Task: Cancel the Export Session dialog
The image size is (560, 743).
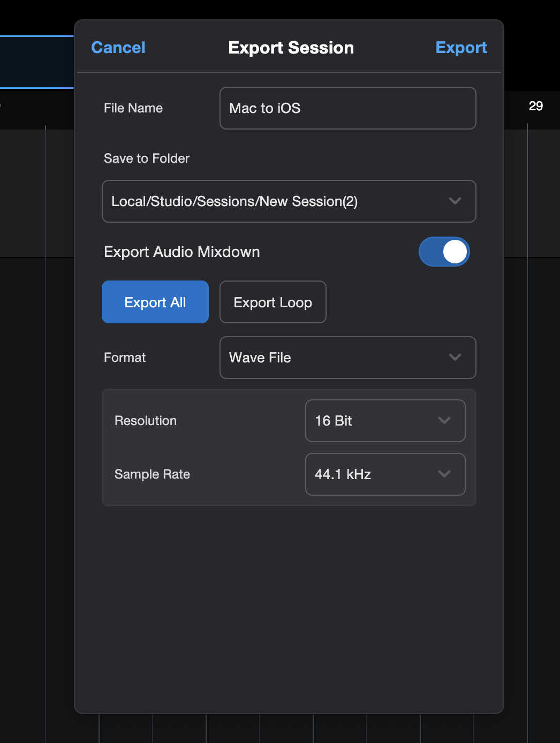Action: click(x=118, y=48)
